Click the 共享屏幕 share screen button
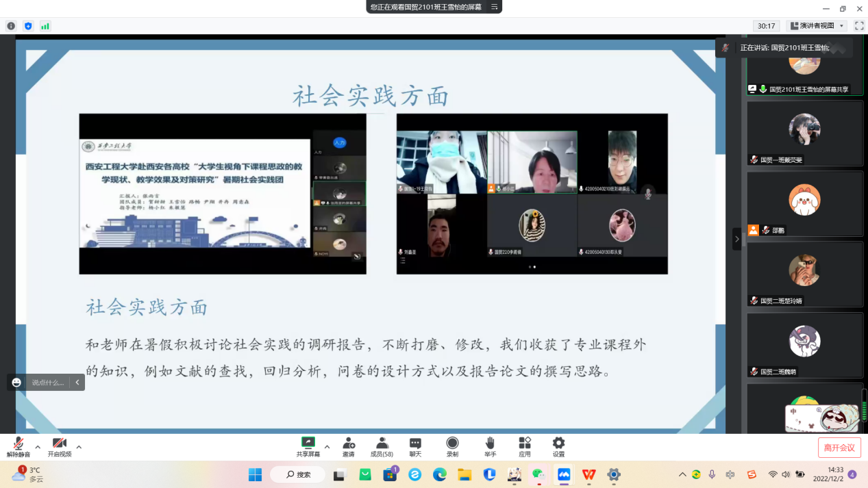This screenshot has width=868, height=488. 308,447
